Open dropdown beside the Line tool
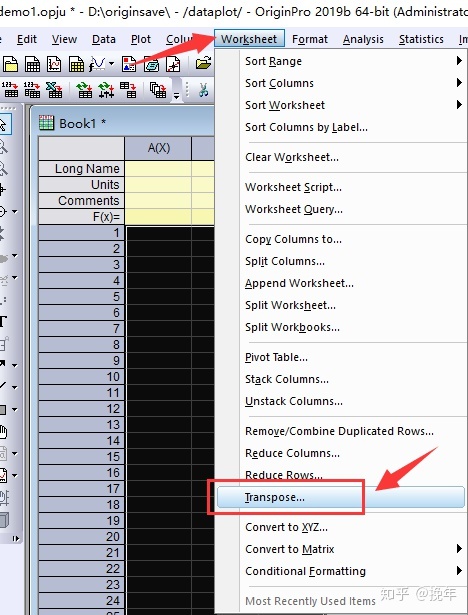The height and width of the screenshot is (615, 468). tap(15, 388)
